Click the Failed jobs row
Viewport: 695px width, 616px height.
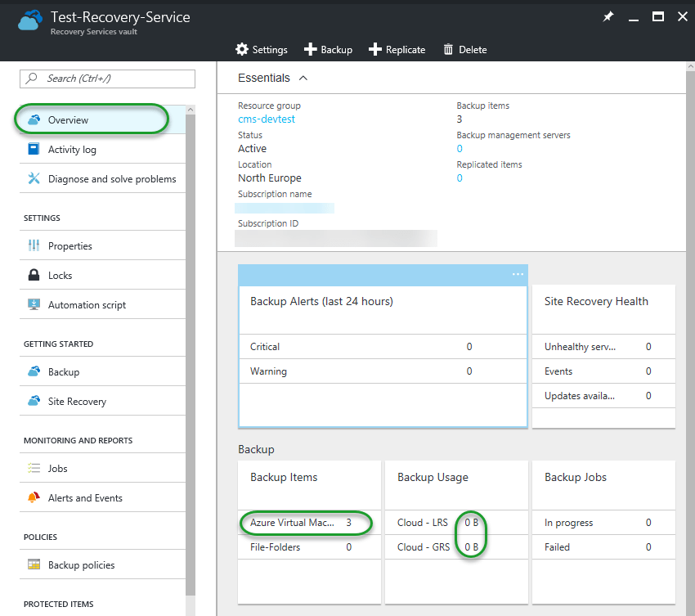click(603, 547)
